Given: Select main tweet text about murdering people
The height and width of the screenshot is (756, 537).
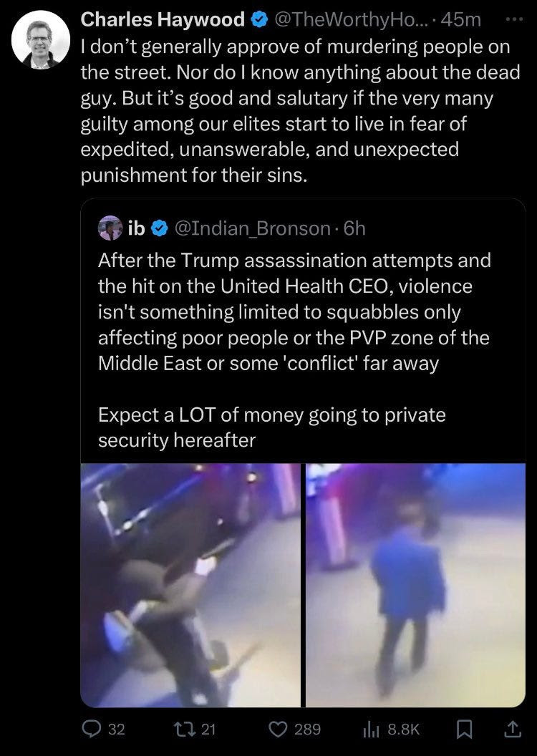Looking at the screenshot, I should click(300, 111).
